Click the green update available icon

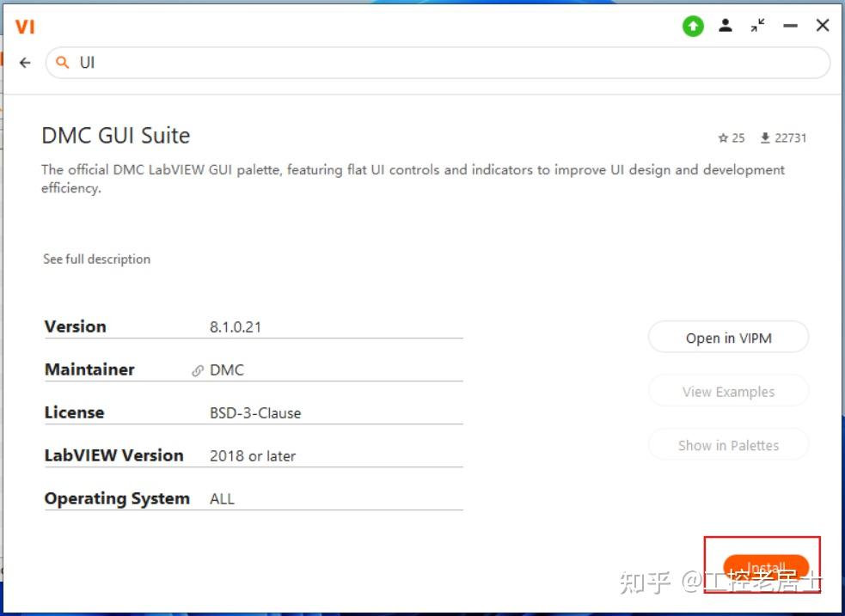pos(693,26)
